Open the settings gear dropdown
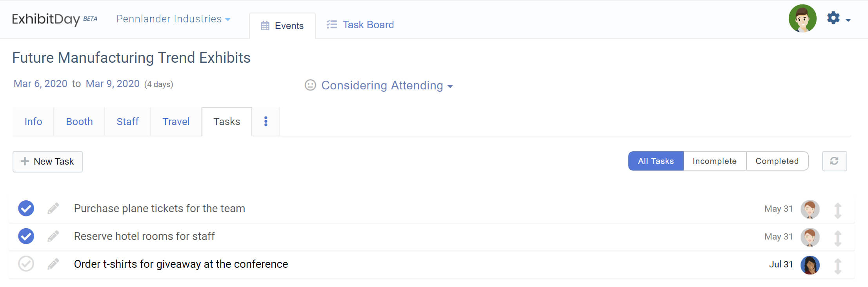Image resolution: width=868 pixels, height=287 pixels. [x=838, y=18]
